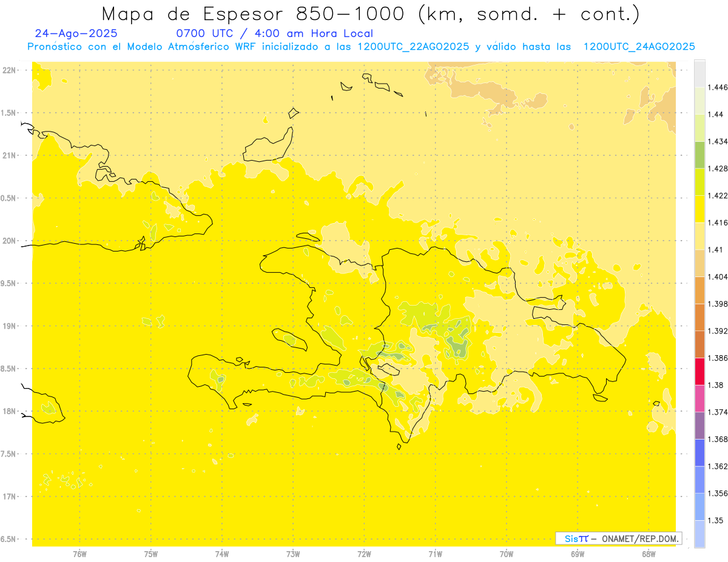Click the "1.38" colorbar value

click(716, 385)
